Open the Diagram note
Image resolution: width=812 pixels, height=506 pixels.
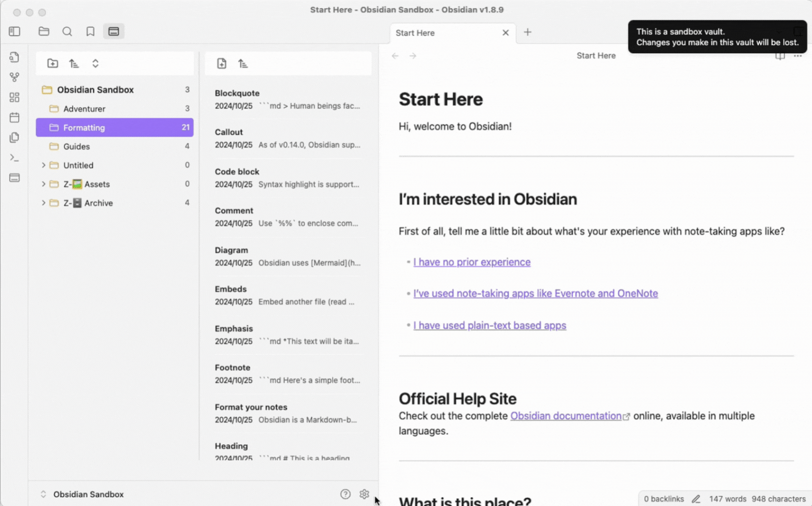(x=288, y=256)
